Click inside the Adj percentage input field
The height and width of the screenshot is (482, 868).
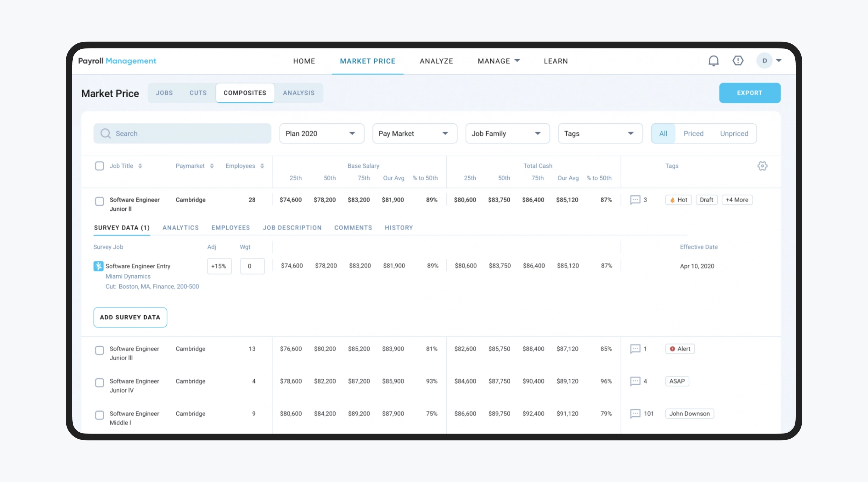tap(219, 266)
